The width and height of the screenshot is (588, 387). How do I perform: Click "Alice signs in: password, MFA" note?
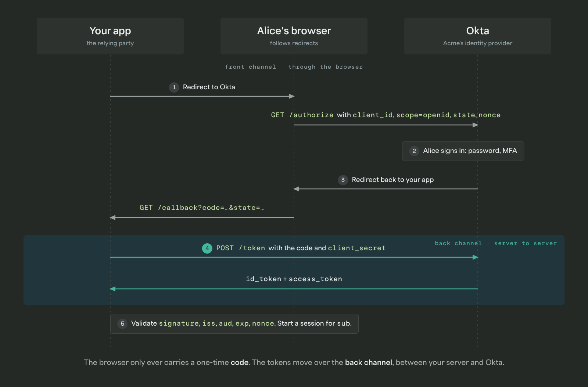(x=463, y=151)
